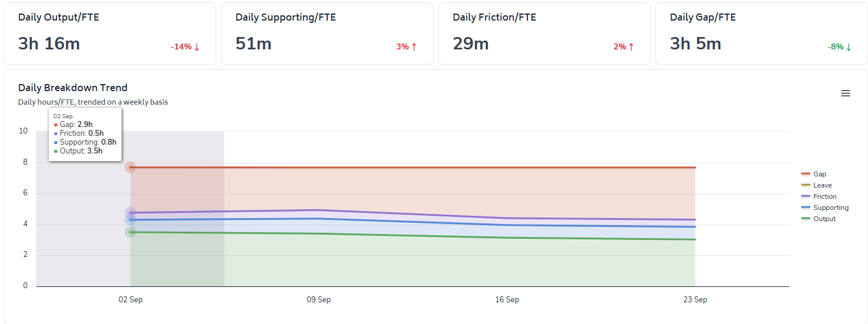
Task: Click the Daily Breakdown Trend title
Action: (73, 88)
